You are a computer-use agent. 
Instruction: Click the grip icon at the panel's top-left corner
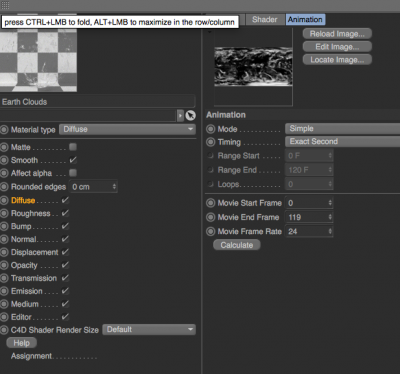coord(5,5)
